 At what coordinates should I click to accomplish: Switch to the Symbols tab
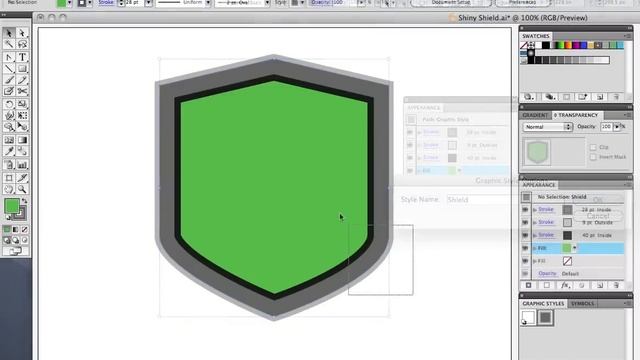click(582, 304)
